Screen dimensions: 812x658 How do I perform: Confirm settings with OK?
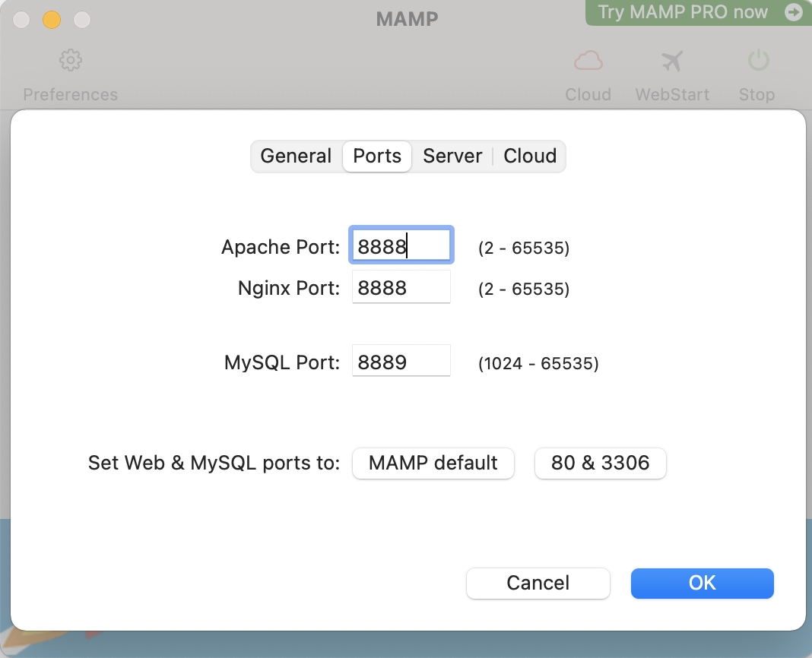(x=703, y=583)
